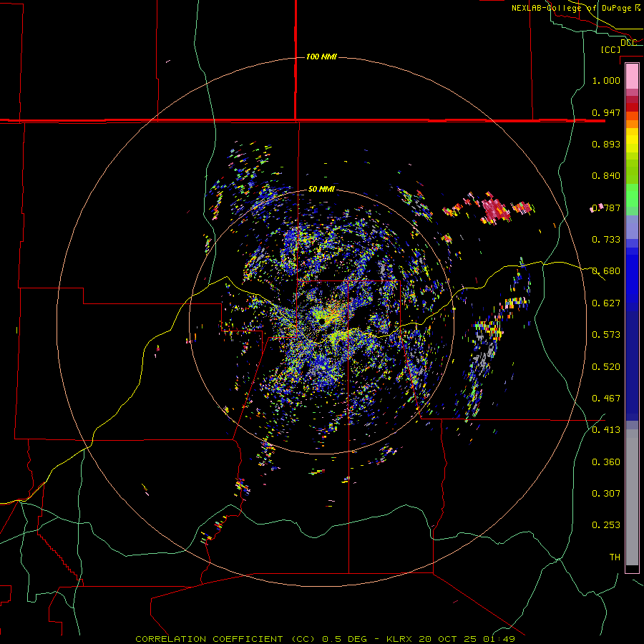Click the light pink top color bar segment
This screenshot has height=644, width=644.
[x=632, y=76]
